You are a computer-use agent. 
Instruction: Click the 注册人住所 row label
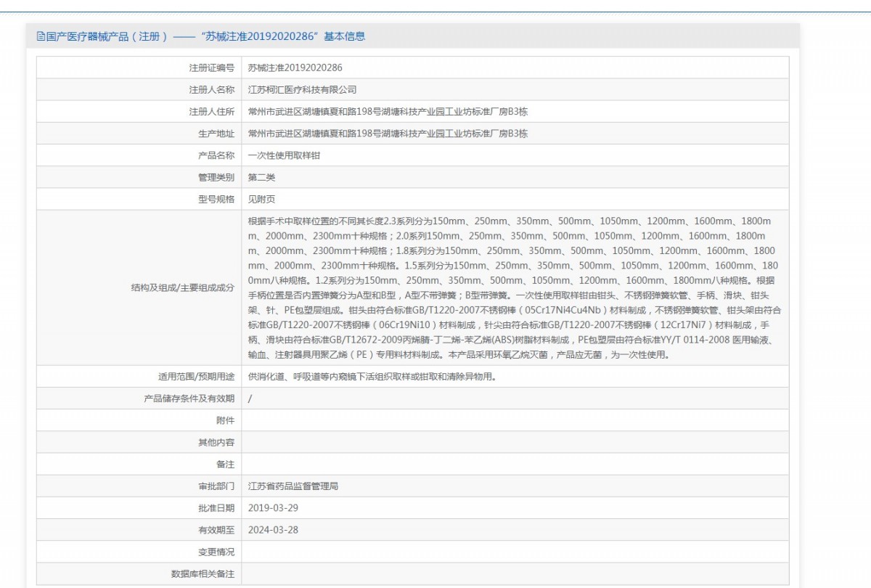[212, 112]
